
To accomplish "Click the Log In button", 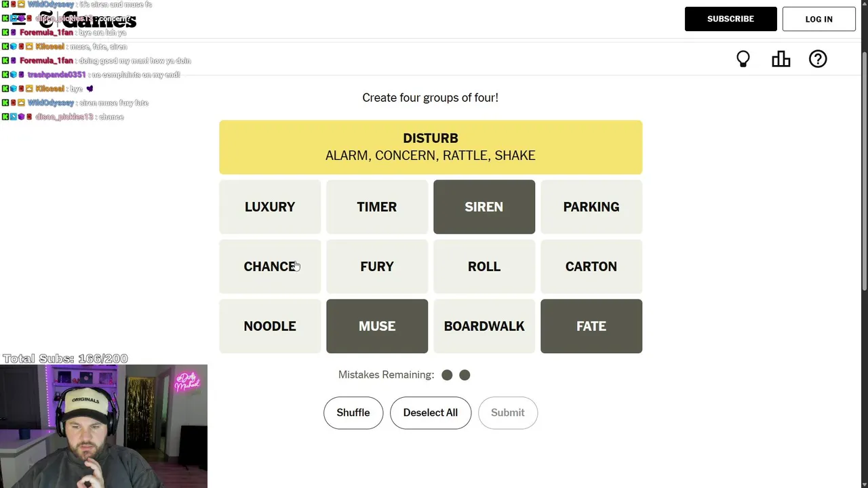I will [x=818, y=19].
